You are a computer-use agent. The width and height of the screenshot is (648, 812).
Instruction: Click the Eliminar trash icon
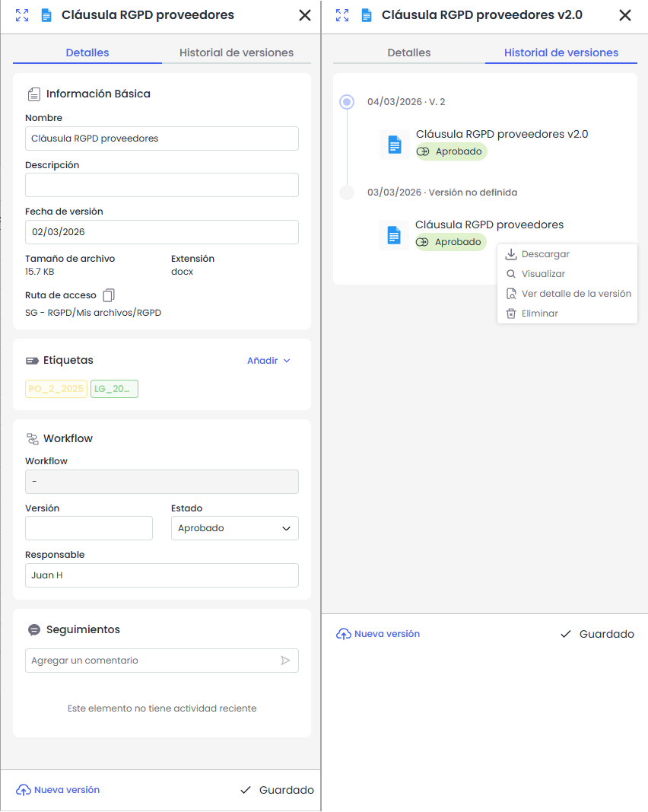point(511,314)
